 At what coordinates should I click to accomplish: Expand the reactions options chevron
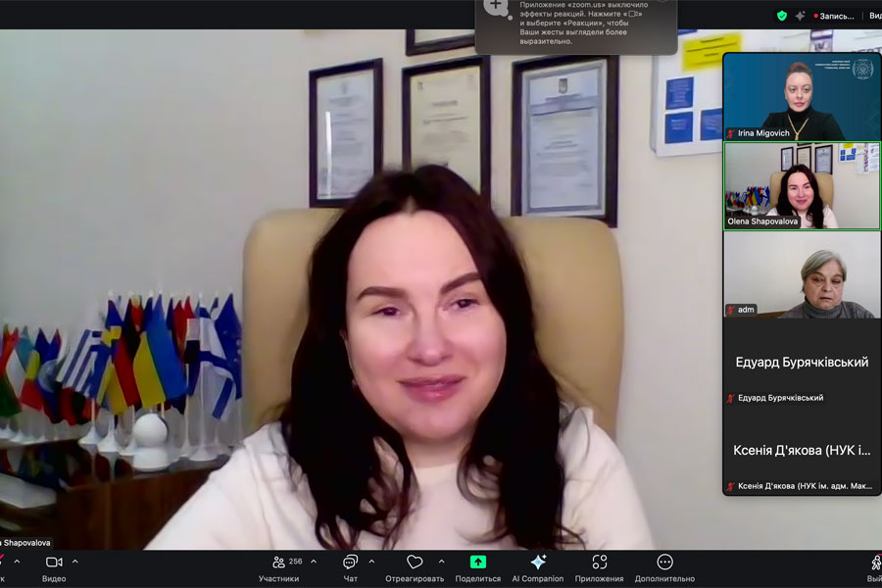click(x=441, y=562)
